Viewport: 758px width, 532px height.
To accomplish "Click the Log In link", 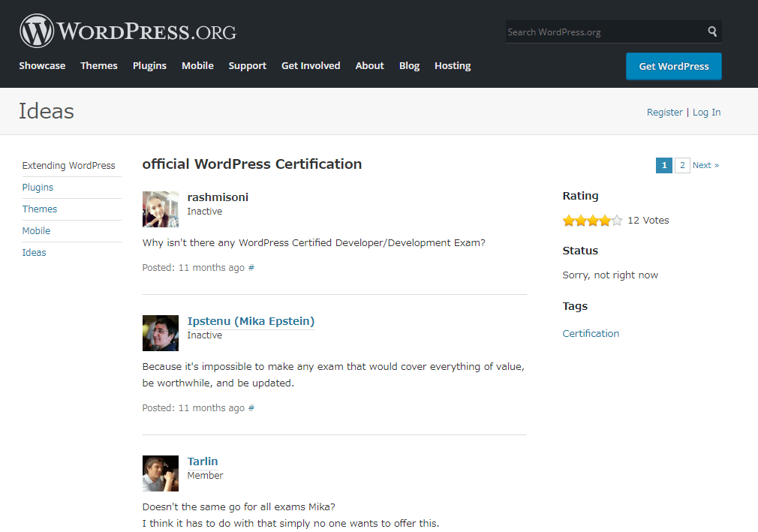I will tap(706, 113).
